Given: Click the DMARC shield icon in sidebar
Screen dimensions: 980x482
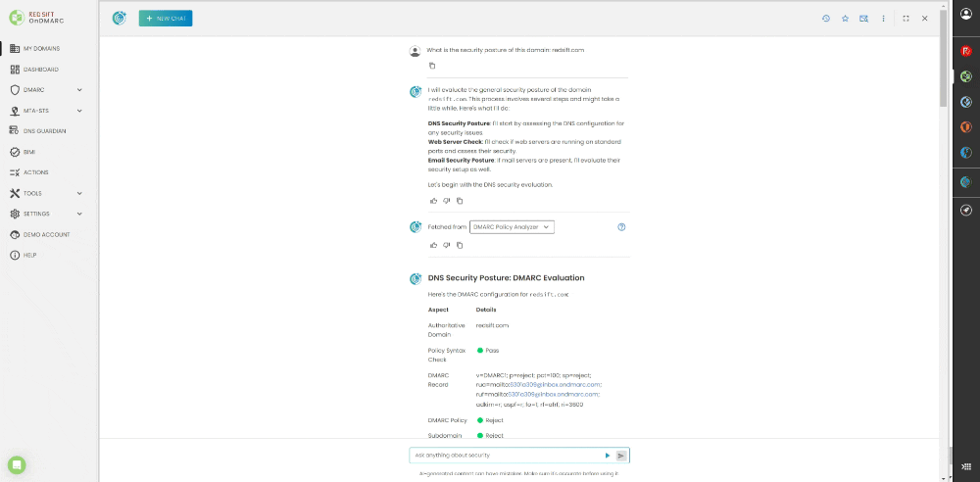Looking at the screenshot, I should pos(15,90).
